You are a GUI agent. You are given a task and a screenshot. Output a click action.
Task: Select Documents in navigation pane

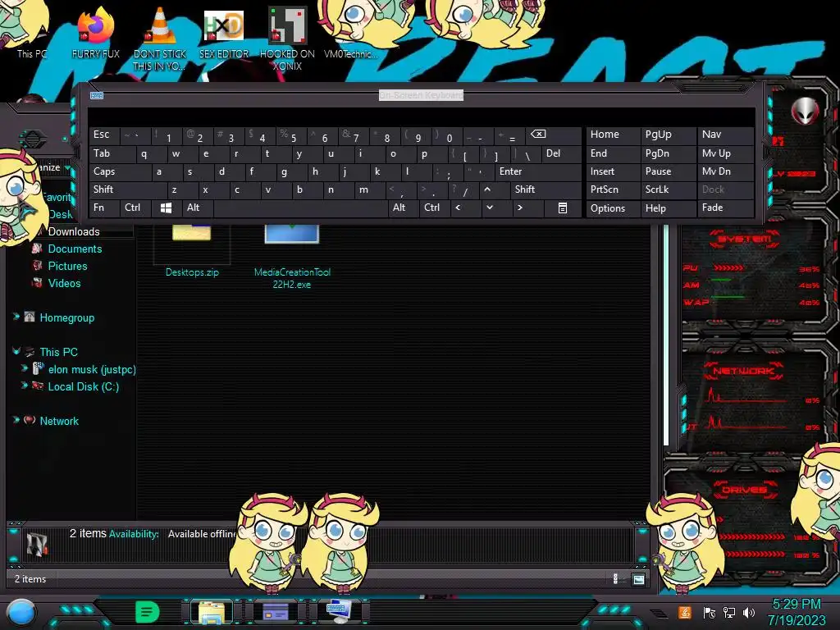click(x=75, y=249)
